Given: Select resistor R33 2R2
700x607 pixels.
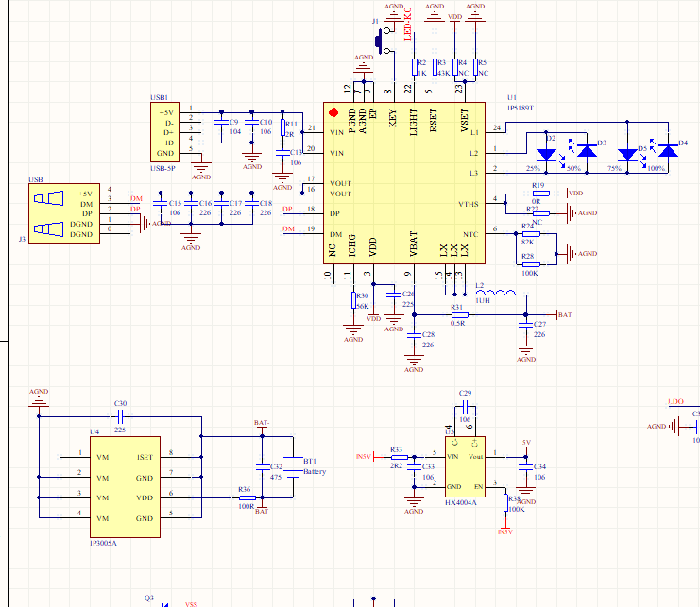Looking at the screenshot, I should pos(399,457).
